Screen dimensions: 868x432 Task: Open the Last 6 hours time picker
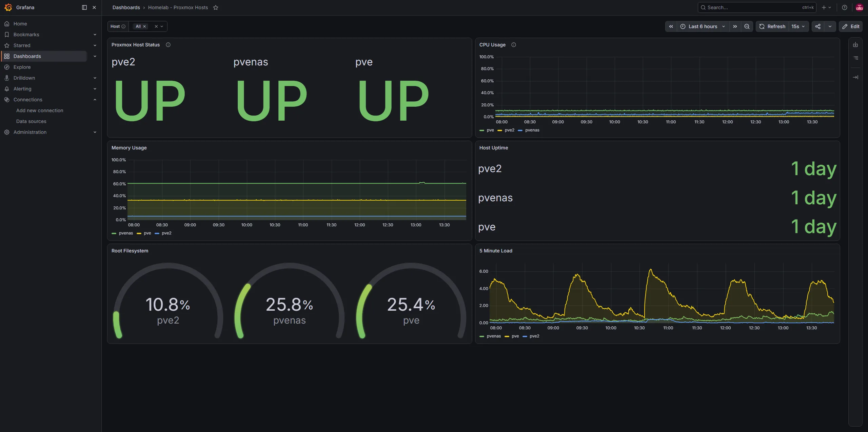click(x=703, y=26)
